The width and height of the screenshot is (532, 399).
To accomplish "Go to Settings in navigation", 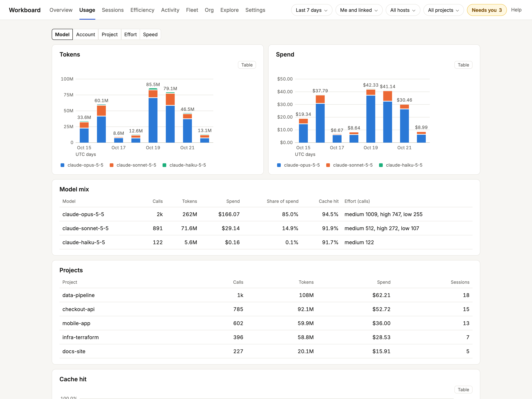I will click(255, 10).
